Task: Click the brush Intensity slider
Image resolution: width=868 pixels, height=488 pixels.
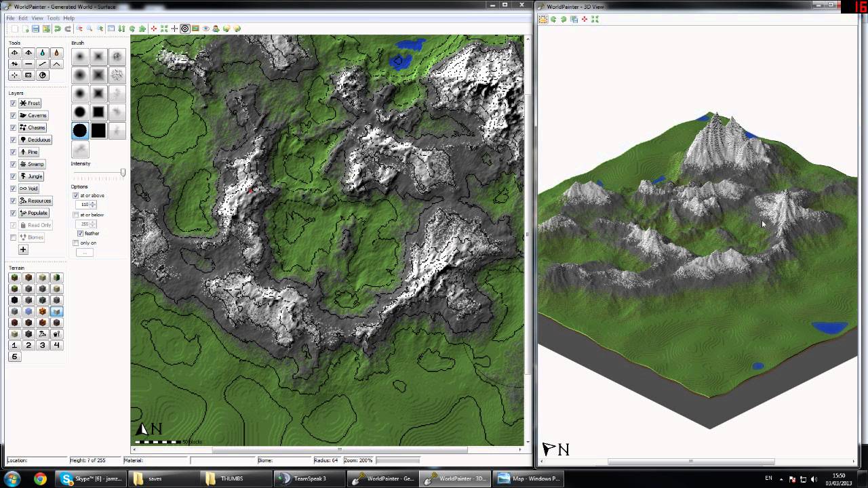Action: pyautogui.click(x=99, y=174)
